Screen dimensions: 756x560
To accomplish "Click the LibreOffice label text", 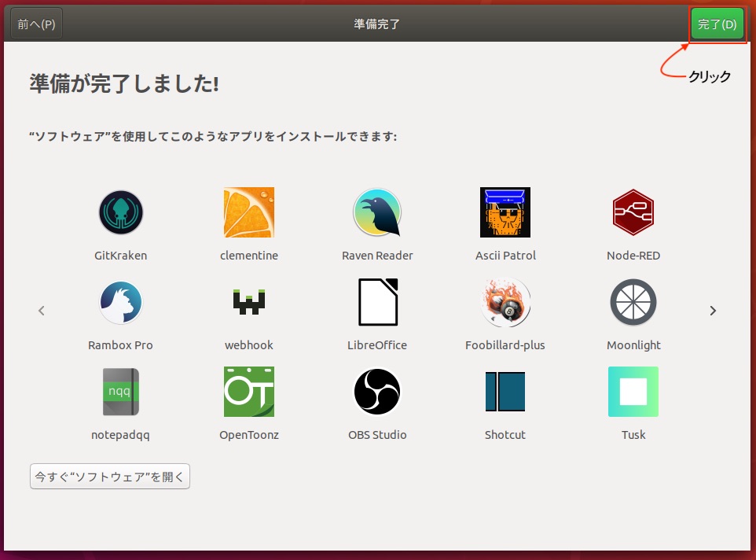I will coord(377,345).
